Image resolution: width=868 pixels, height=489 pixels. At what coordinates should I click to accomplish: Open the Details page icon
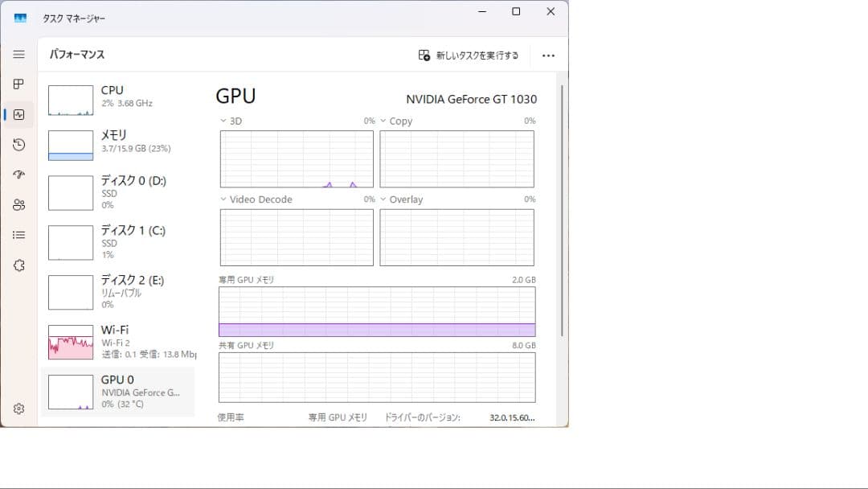click(18, 234)
